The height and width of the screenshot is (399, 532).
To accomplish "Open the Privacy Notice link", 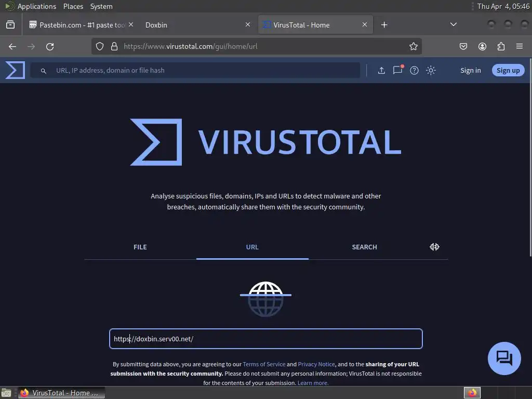I will pyautogui.click(x=316, y=364).
